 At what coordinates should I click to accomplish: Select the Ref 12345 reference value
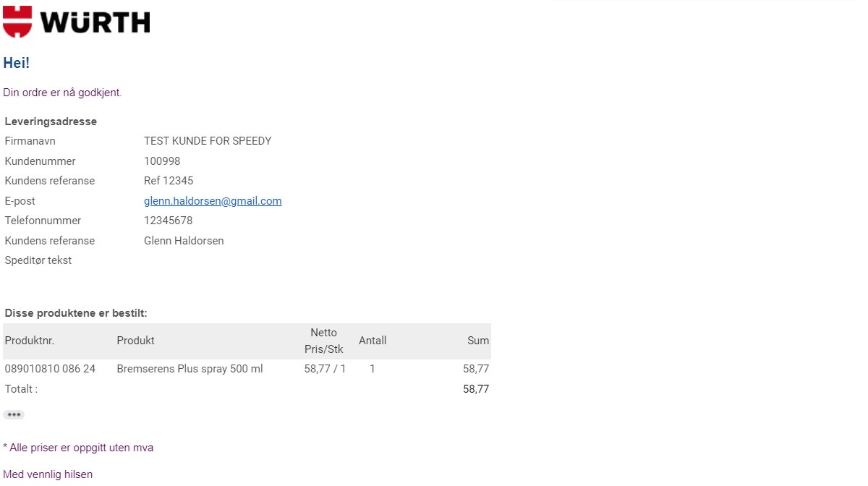169,181
